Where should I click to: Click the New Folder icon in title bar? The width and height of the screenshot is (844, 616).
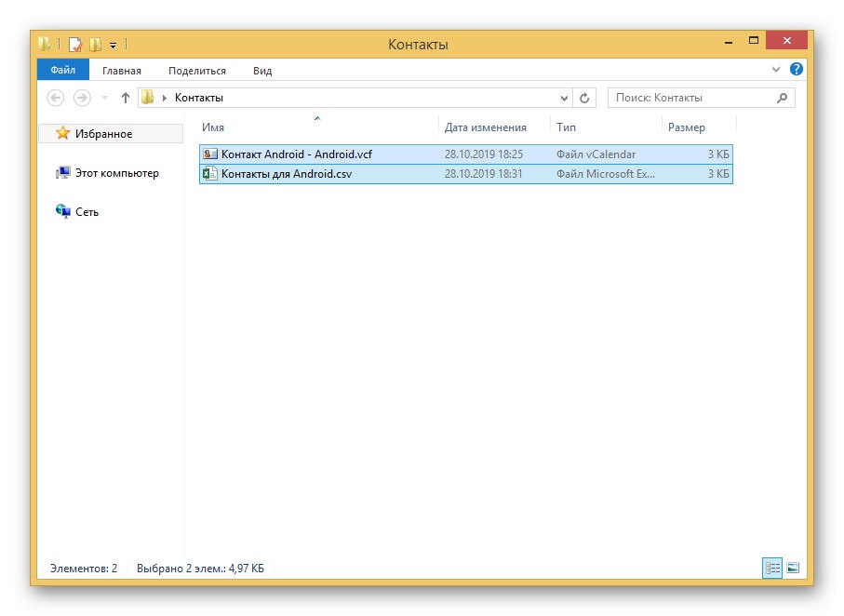[x=95, y=44]
